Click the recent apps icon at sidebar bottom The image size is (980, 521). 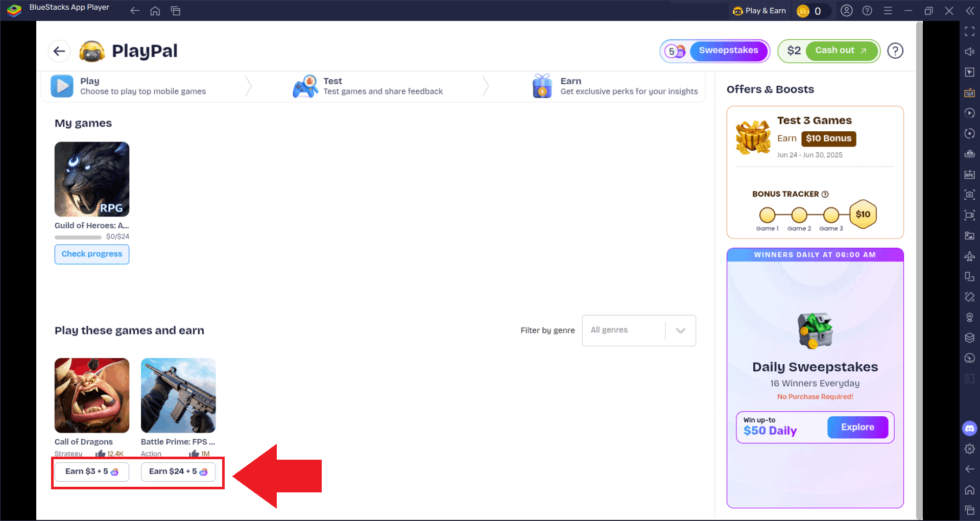(x=969, y=510)
